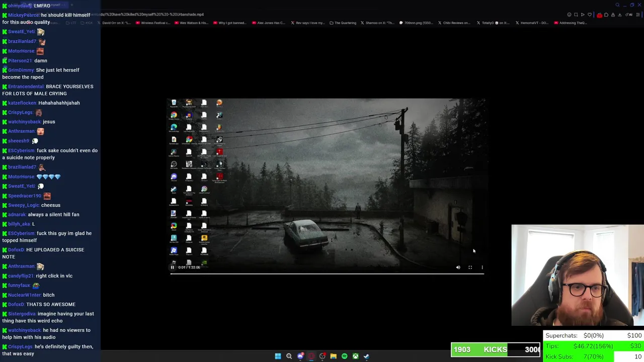Open the 'Shamoo on X' bookmark
Viewport: 644px width, 362px height.
tap(377, 23)
